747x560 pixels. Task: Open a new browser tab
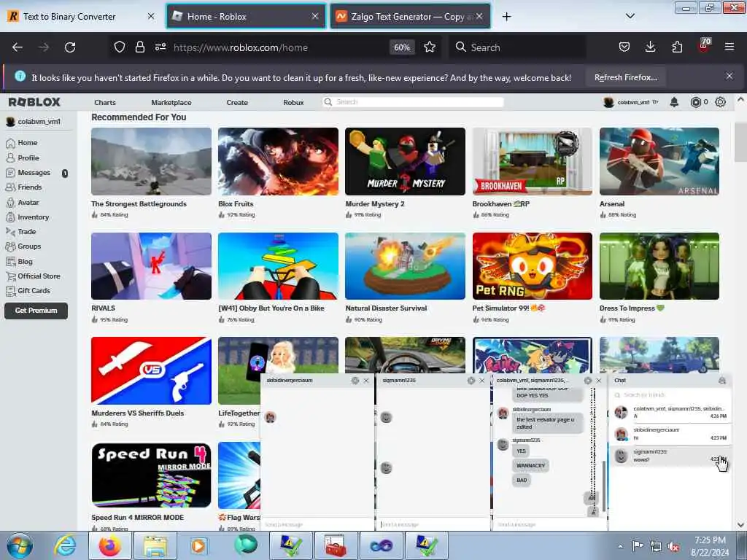tap(506, 17)
